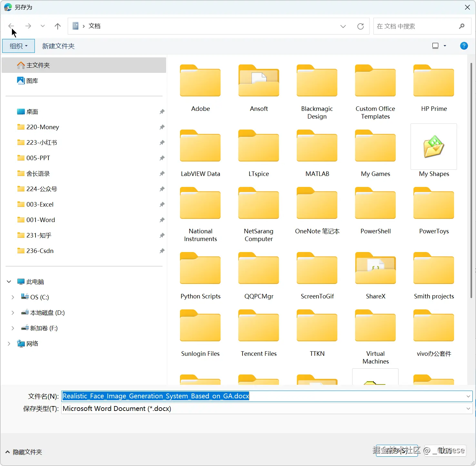Select the Smith projects folder
The height and width of the screenshot is (466, 476).
pyautogui.click(x=434, y=276)
